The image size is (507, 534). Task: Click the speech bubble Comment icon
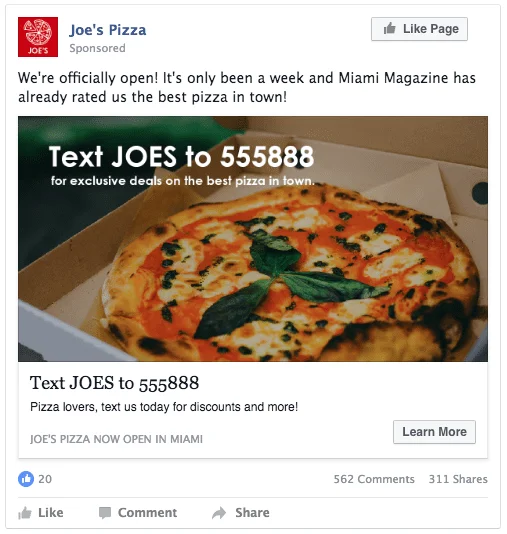[x=105, y=513]
